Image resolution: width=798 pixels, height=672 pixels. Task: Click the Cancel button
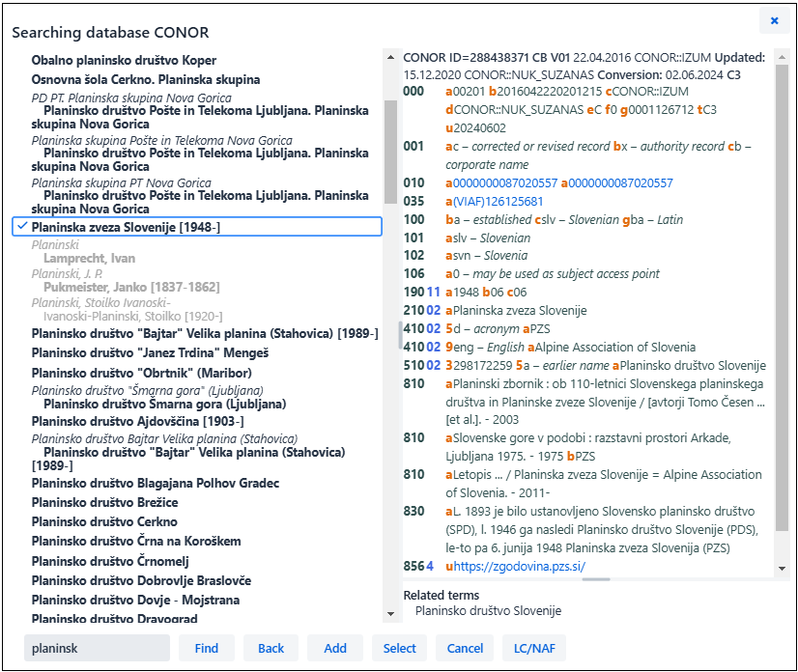click(x=465, y=648)
